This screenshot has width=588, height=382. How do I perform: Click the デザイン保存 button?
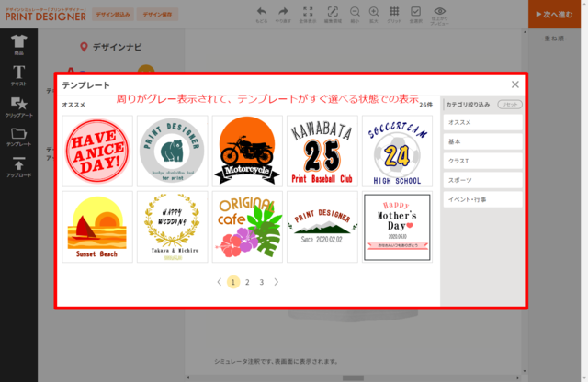pyautogui.click(x=157, y=15)
